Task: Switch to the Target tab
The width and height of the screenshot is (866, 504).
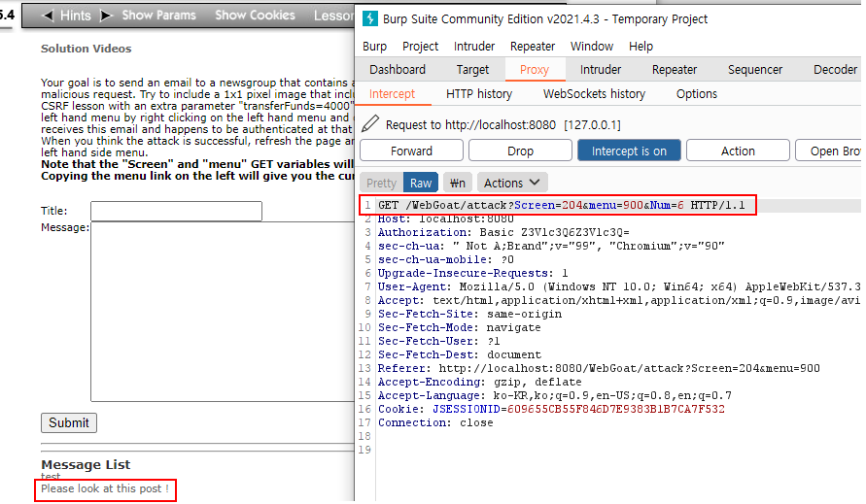Action: (472, 70)
